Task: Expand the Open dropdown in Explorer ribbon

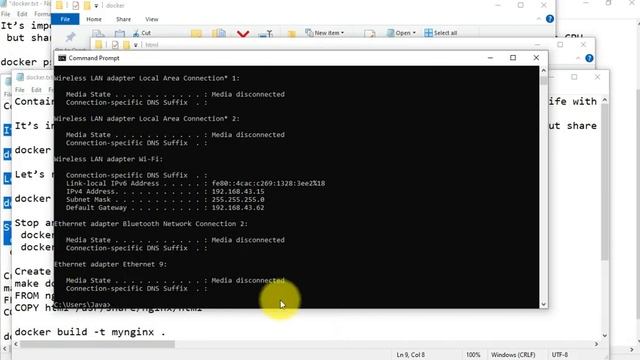Action: click(401, 33)
